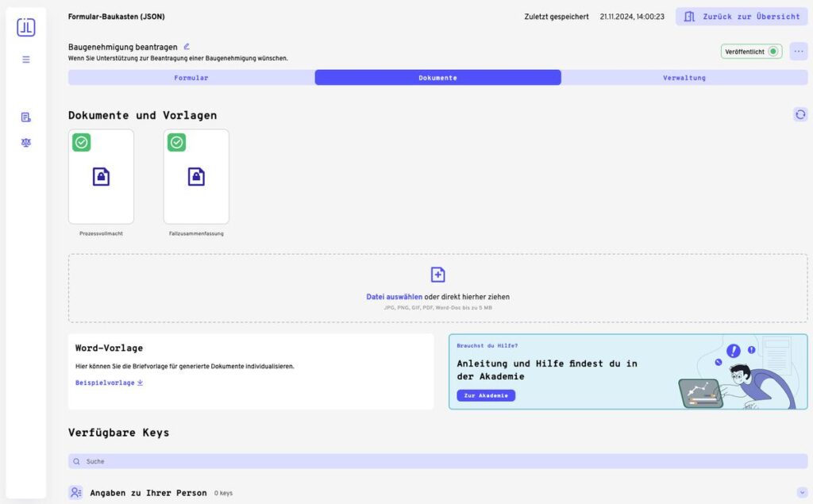The height and width of the screenshot is (504, 813).
Task: Expand the Angaben zu Ihrer Person section
Action: click(801, 493)
